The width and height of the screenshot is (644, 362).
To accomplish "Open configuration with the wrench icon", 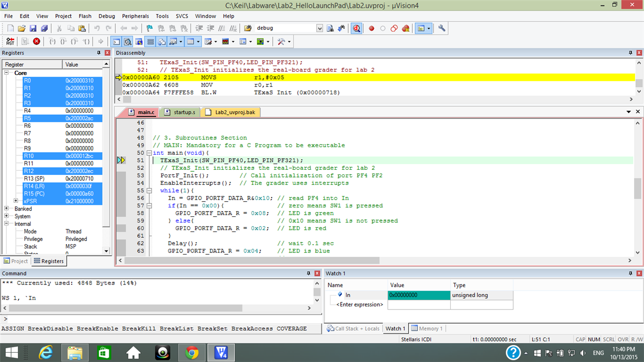I will 442,28.
